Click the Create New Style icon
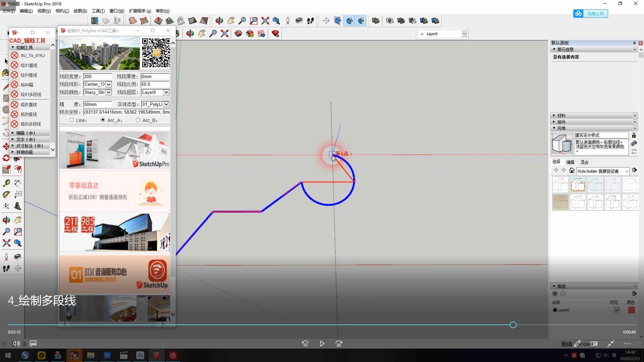Screen dimensions: 644x362 pos(634,143)
